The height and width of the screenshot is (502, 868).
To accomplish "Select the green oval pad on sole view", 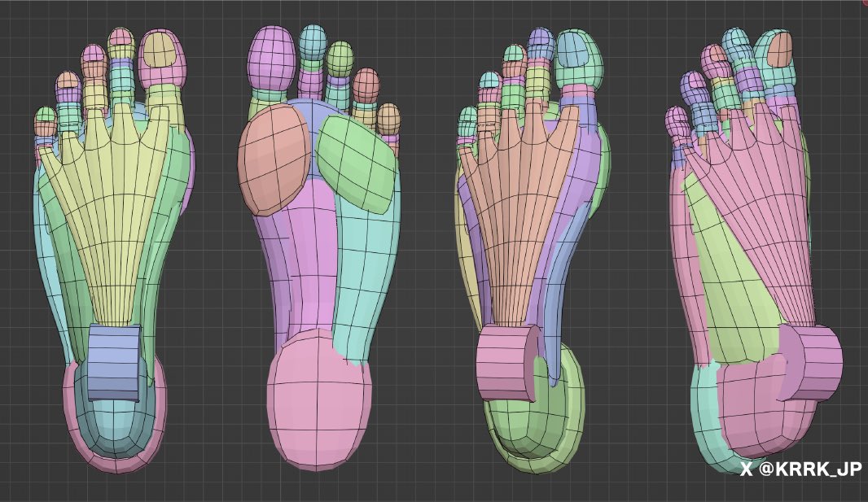I will point(357,164).
